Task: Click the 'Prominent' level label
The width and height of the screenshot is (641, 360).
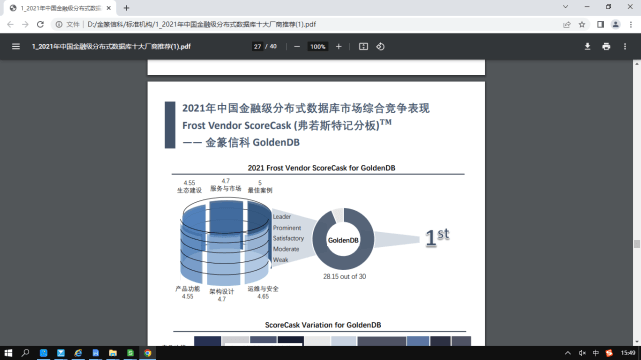Action: tap(287, 228)
